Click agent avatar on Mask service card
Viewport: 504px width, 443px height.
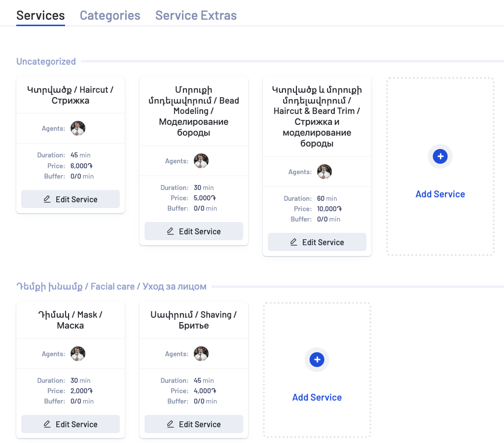(x=78, y=354)
